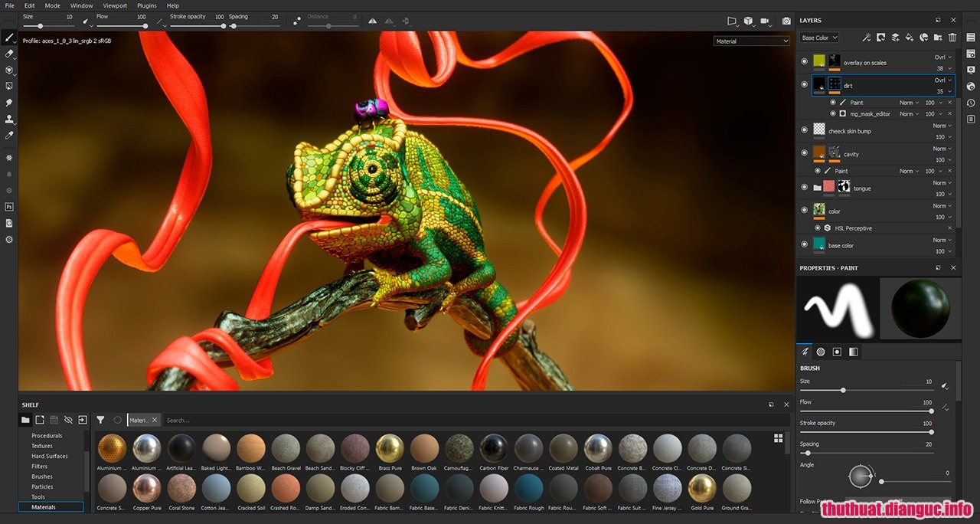This screenshot has width=980, height=524.
Task: Select the Brushes shelf category
Action: [42, 477]
